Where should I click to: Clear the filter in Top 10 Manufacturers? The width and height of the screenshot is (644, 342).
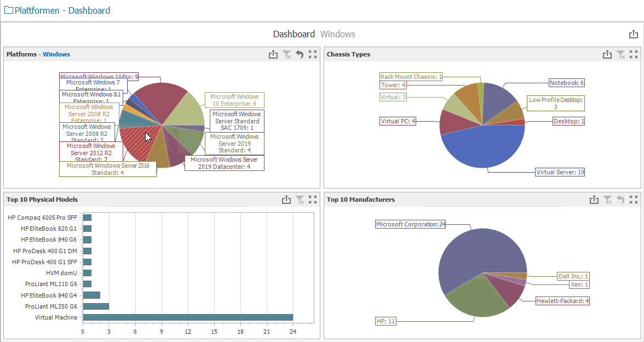pyautogui.click(x=607, y=200)
